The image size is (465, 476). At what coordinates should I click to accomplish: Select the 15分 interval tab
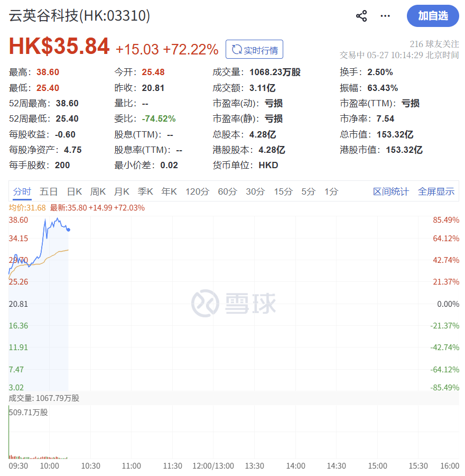pos(283,191)
